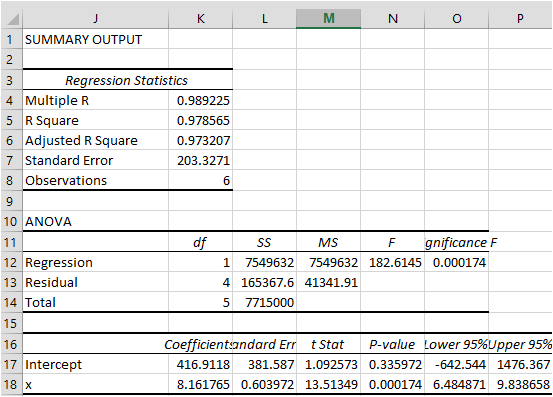
Task: Select column N header
Action: coord(393,18)
